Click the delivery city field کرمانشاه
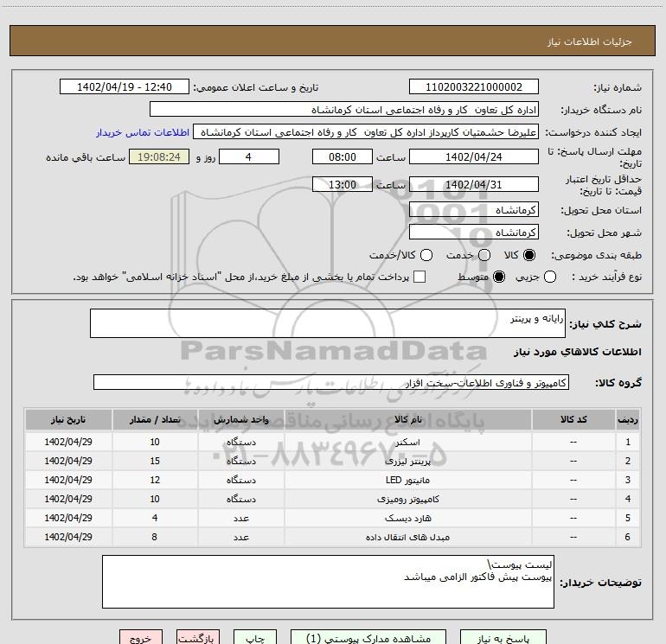This screenshot has width=666, height=644. point(474,233)
